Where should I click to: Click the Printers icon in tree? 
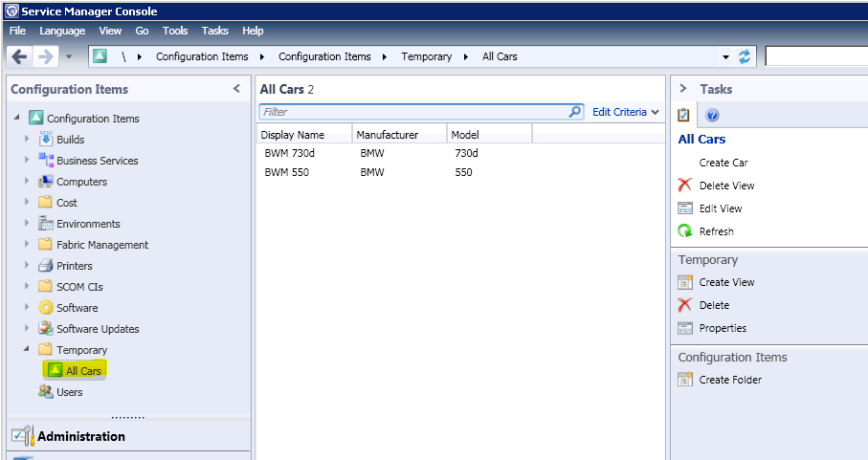coord(45,266)
